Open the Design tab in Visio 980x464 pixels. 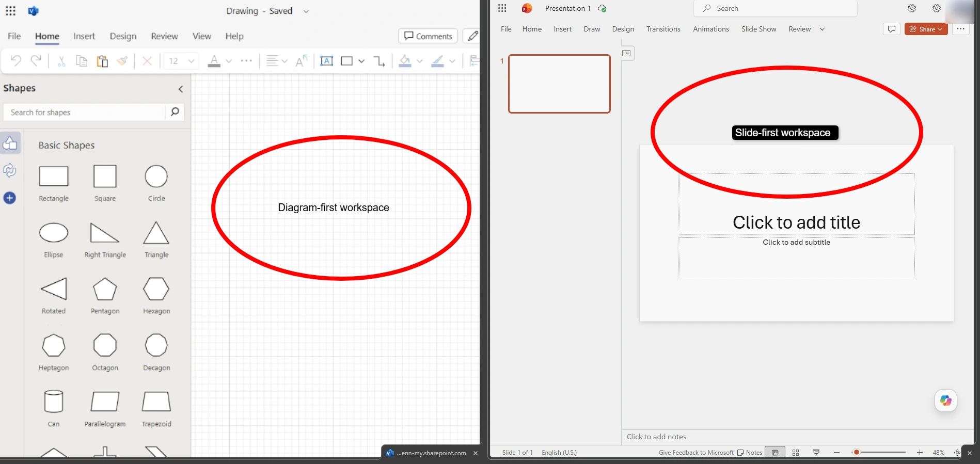coord(123,36)
